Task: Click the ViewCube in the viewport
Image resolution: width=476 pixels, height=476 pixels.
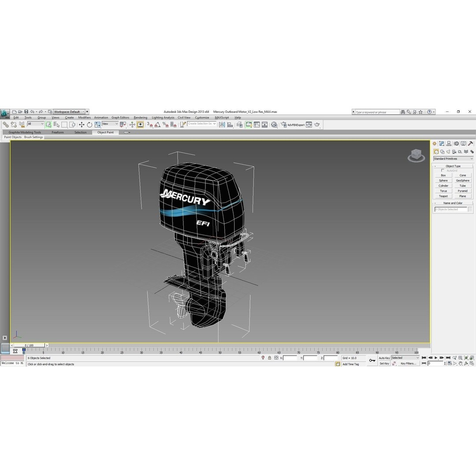Action: (x=416, y=155)
